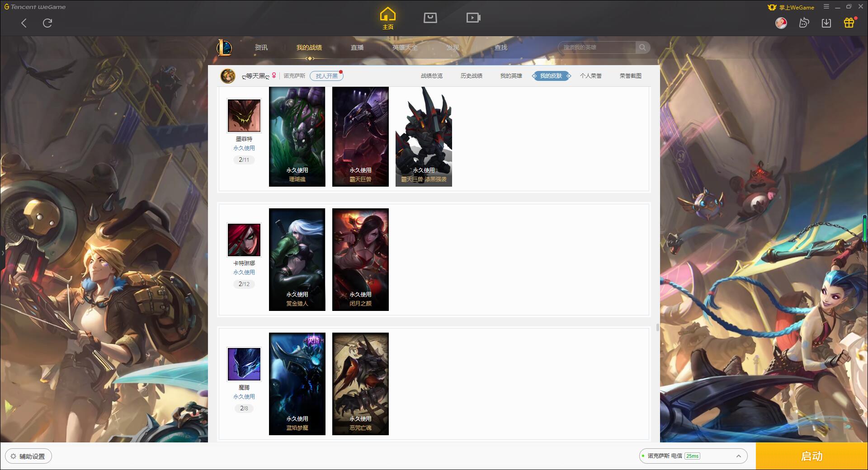Click 永久使用 under 墨菲特
868x470 pixels.
coord(244,148)
